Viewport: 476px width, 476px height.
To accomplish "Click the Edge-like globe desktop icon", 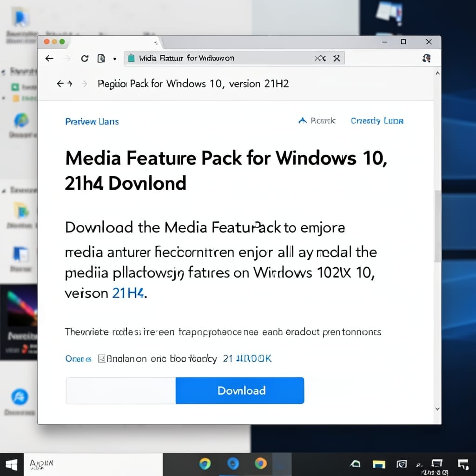I will point(21,120).
